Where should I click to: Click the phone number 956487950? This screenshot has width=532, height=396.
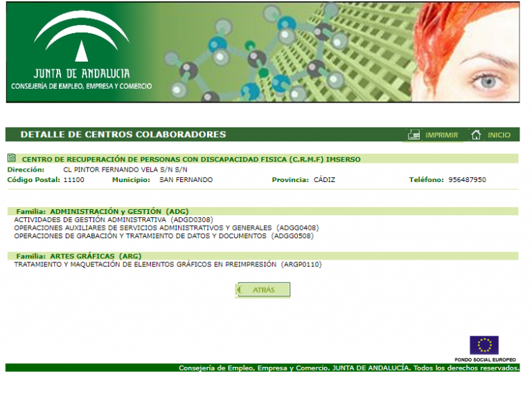tap(467, 180)
